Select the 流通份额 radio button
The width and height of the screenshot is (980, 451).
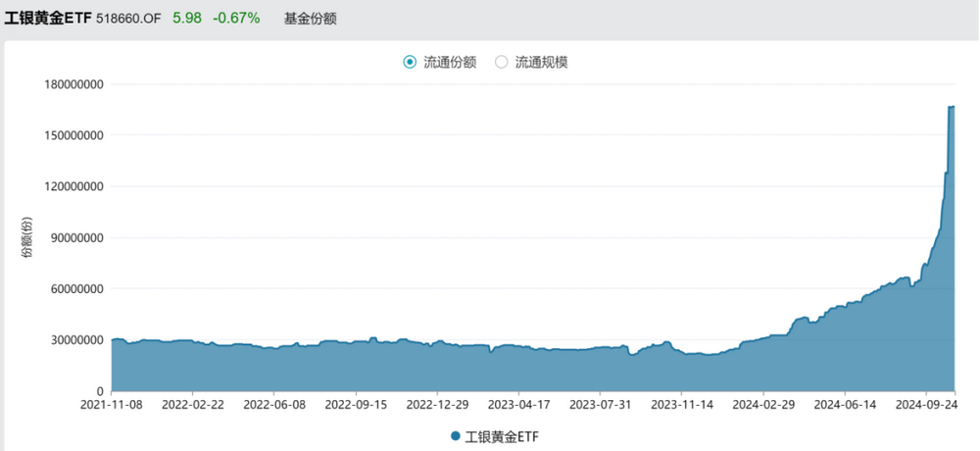[x=410, y=62]
